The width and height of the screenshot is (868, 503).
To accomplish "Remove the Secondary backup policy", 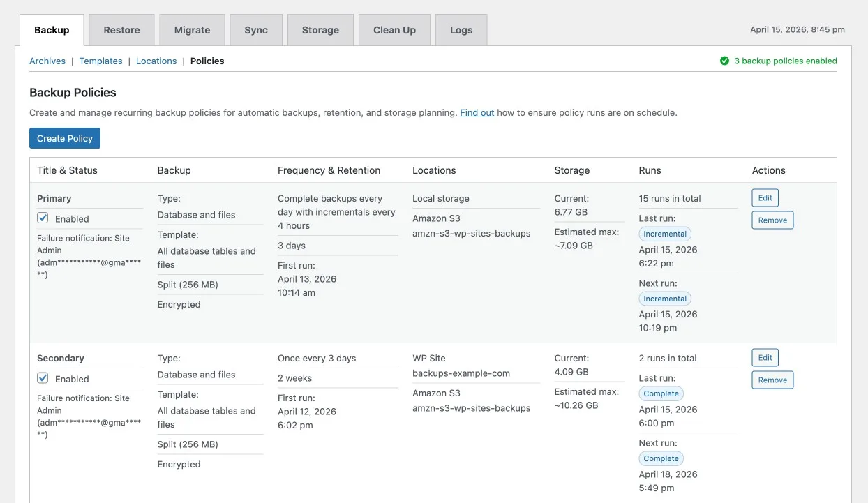I will coord(772,380).
